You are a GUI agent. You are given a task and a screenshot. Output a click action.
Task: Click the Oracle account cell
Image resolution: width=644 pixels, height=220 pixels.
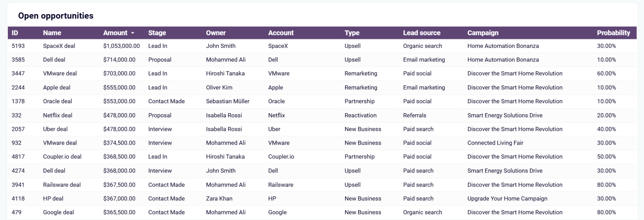(x=276, y=101)
